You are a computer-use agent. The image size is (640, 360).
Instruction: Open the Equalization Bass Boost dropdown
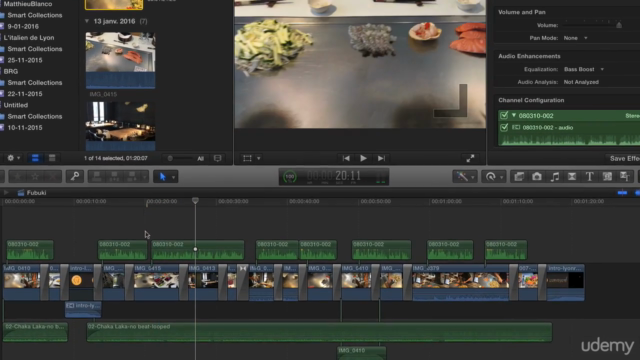click(584, 69)
